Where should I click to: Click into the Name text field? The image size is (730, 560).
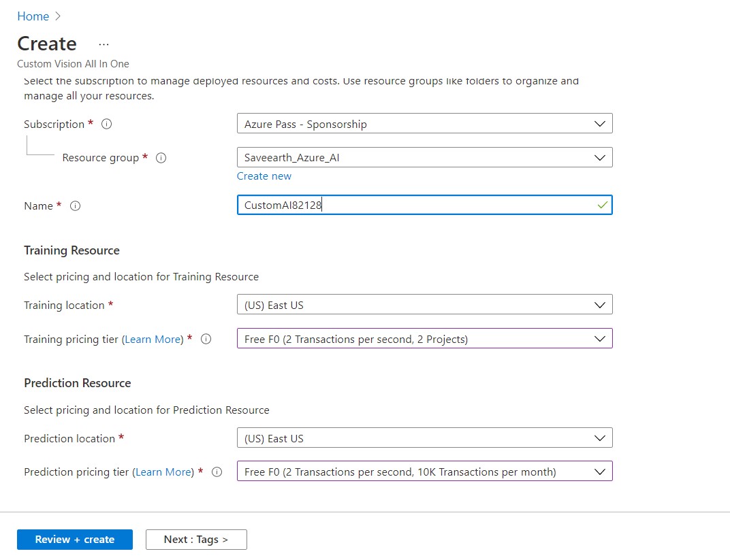pyautogui.click(x=409, y=205)
